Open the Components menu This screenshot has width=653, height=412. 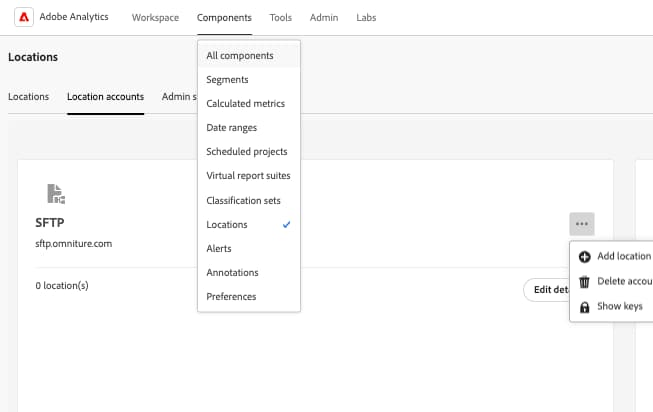coord(224,18)
